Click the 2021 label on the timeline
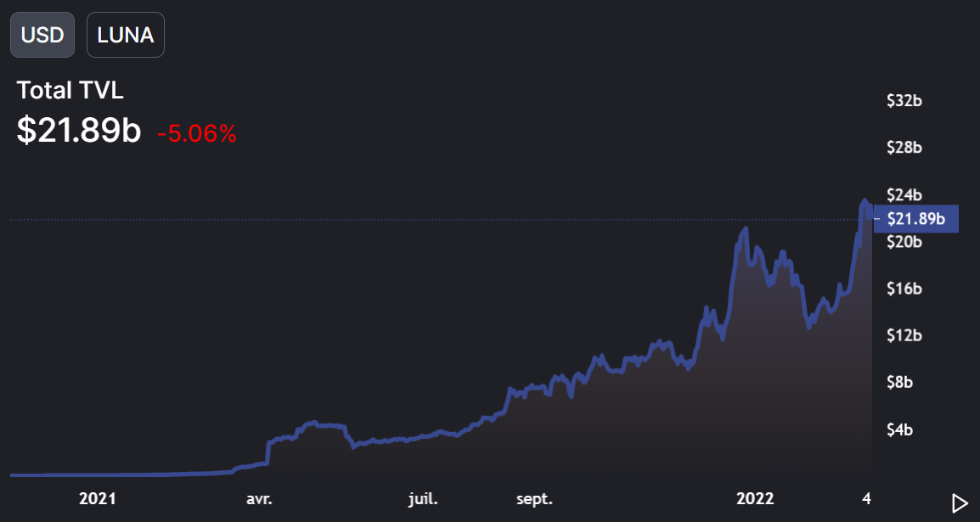Viewport: 980px width, 522px height. pos(98,499)
